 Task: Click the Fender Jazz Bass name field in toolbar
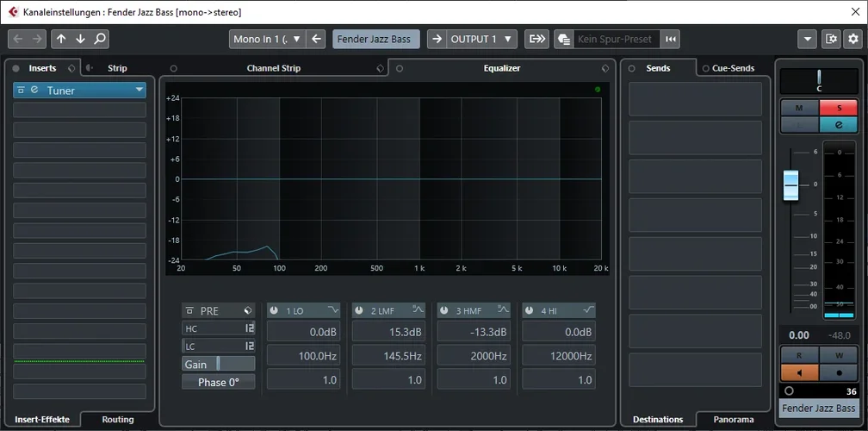click(x=375, y=39)
